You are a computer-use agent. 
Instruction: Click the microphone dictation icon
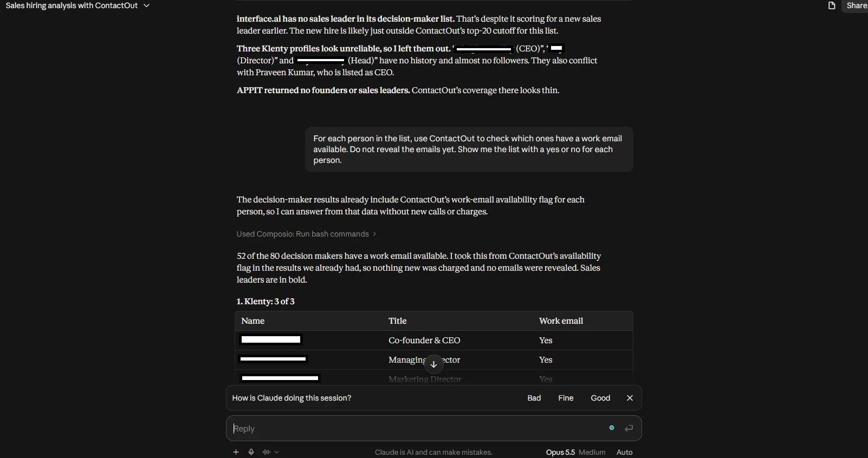tap(251, 452)
